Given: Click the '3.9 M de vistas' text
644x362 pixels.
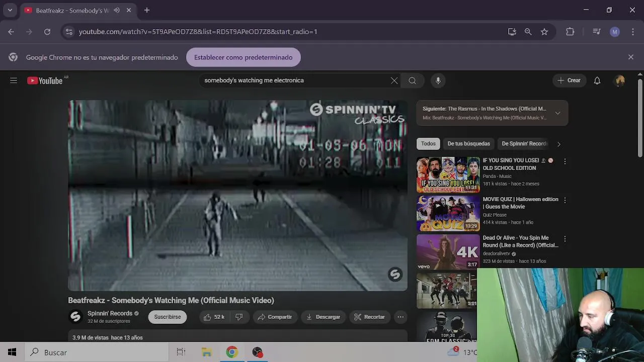Looking at the screenshot, I should click(91, 338).
